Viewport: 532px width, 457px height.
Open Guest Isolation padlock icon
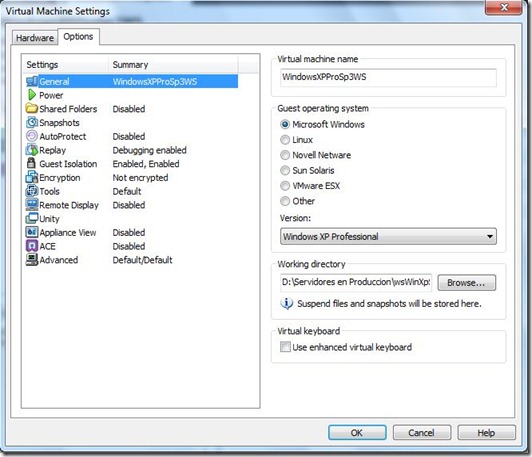pyautogui.click(x=31, y=164)
